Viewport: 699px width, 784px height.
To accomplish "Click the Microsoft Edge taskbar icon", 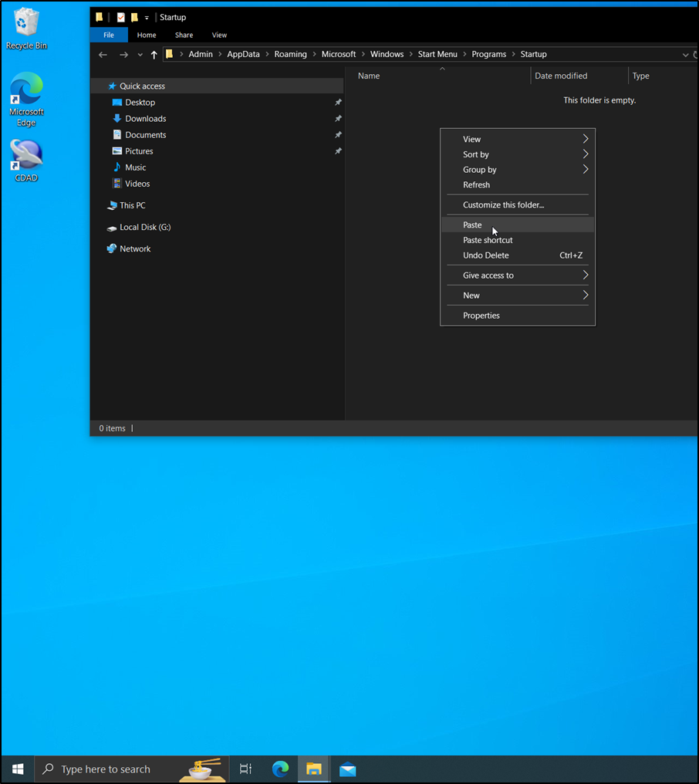I will 280,769.
